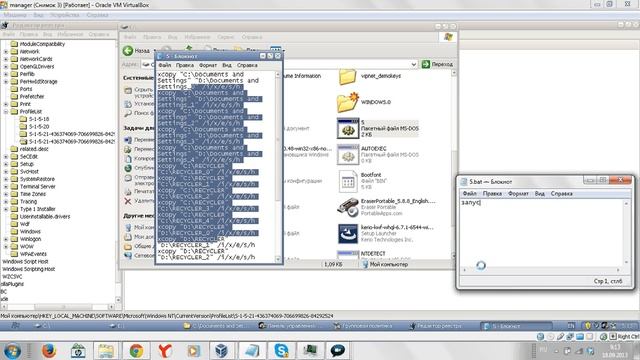Launch Yandex browser from host taskbar
The height and width of the screenshot is (360, 640).
tap(165, 351)
